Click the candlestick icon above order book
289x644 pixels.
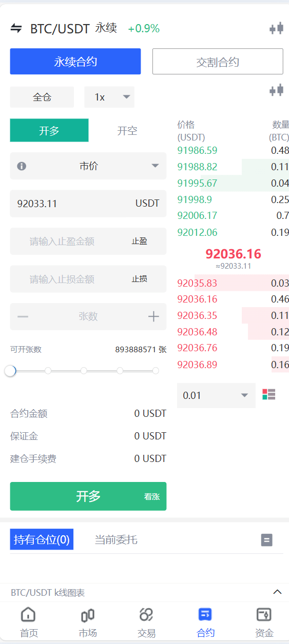(x=276, y=91)
